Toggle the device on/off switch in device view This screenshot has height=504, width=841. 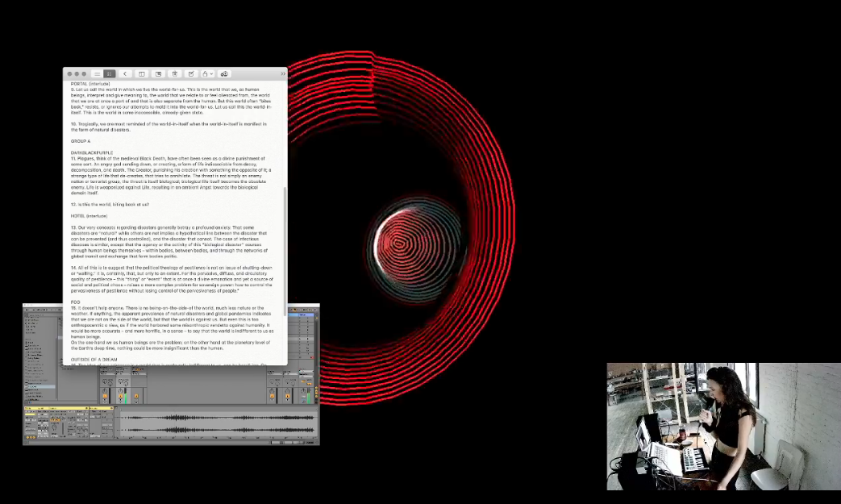click(27, 408)
